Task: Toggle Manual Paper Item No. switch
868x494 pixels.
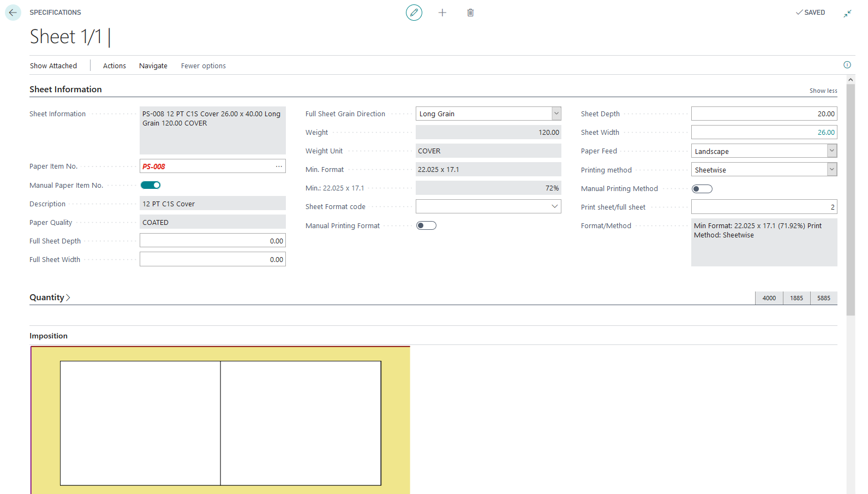Action: (x=151, y=186)
